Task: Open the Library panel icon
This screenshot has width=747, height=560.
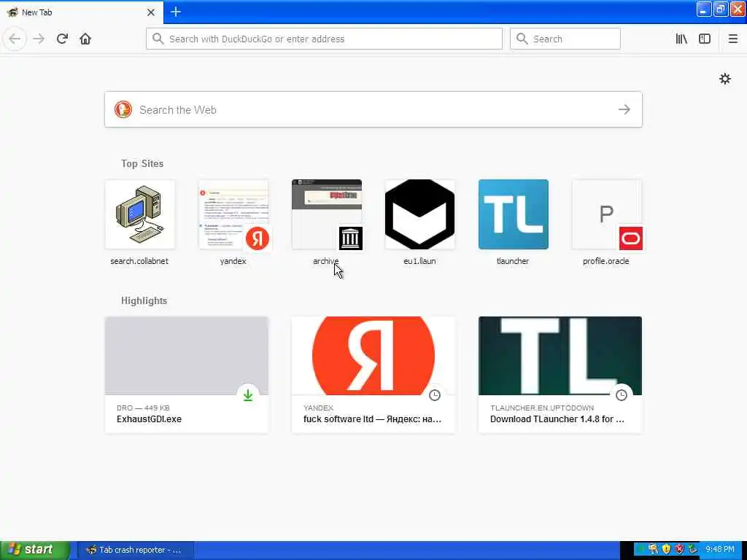Action: click(x=681, y=39)
